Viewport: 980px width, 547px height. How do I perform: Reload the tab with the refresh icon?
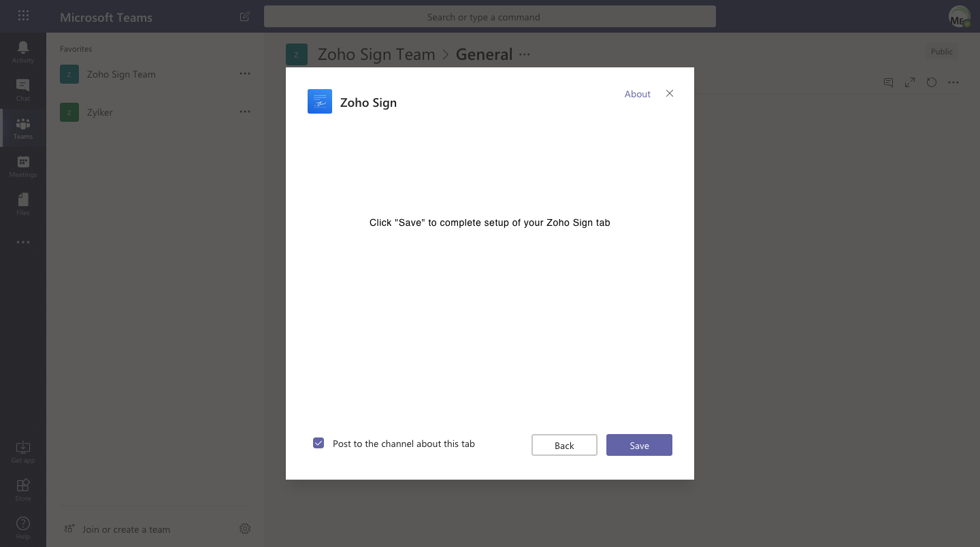point(932,82)
